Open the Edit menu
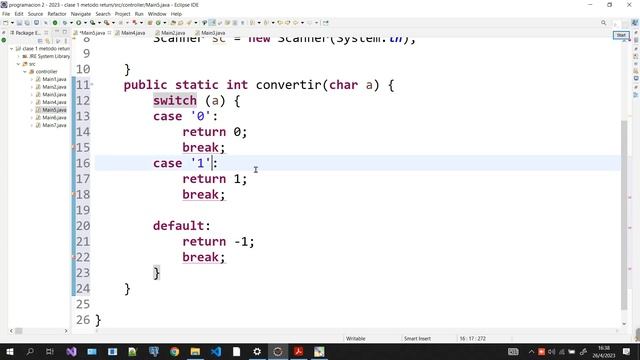Image resolution: width=640 pixels, height=360 pixels. click(19, 14)
